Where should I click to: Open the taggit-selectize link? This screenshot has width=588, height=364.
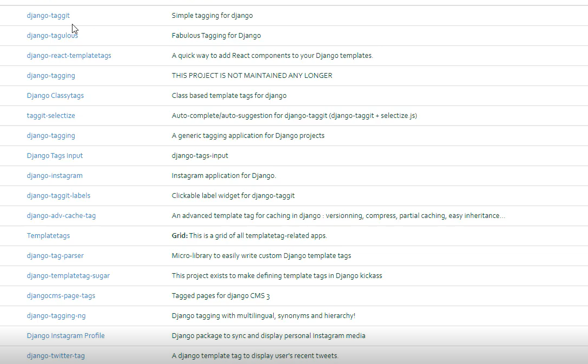(51, 116)
